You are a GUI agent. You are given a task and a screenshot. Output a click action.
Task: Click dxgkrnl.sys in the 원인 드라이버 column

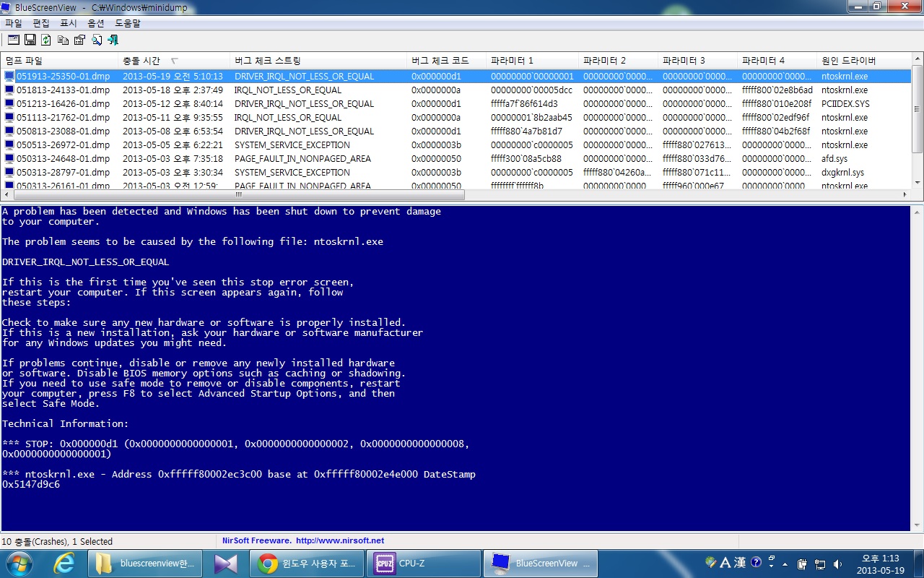[842, 172]
